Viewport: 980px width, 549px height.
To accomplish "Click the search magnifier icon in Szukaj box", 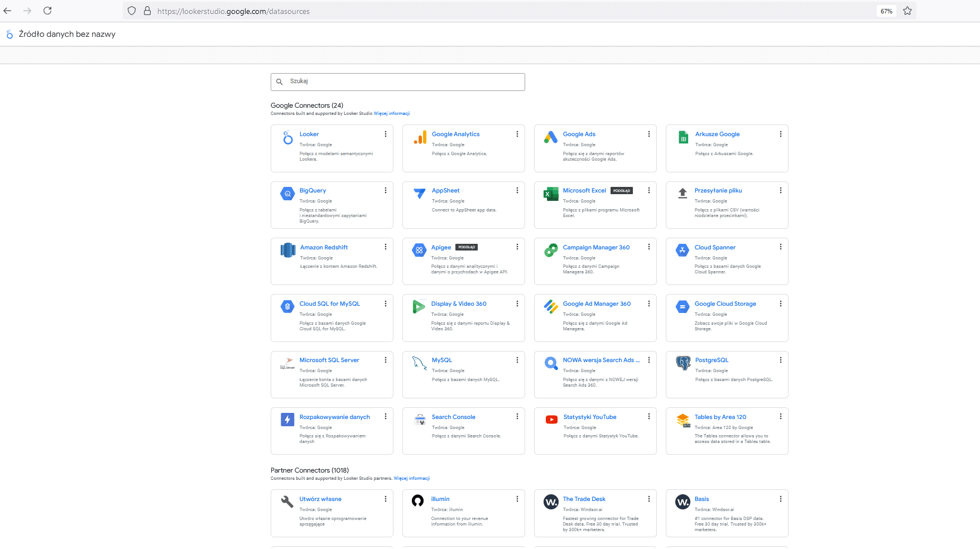I will pos(280,81).
